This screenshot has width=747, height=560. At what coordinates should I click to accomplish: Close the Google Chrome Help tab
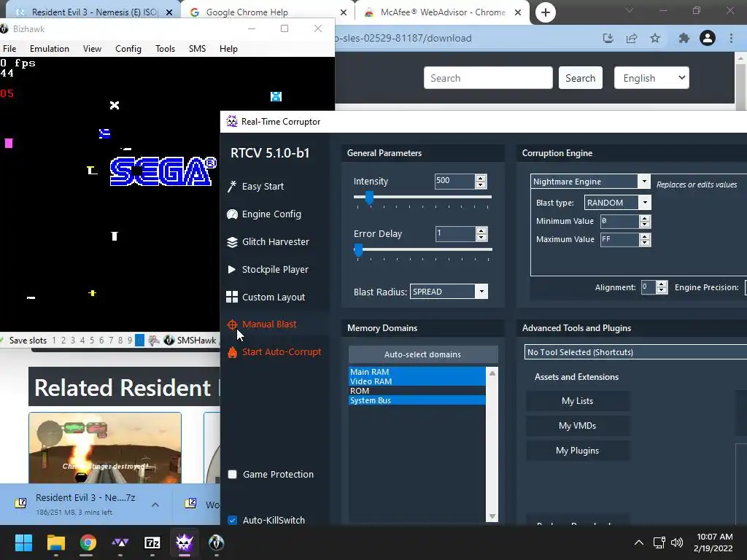tap(344, 12)
